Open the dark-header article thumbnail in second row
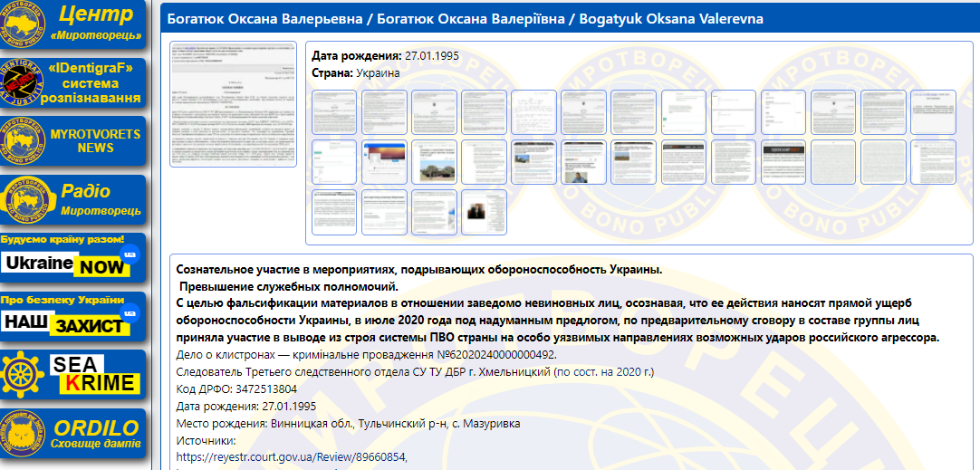 coord(783,162)
